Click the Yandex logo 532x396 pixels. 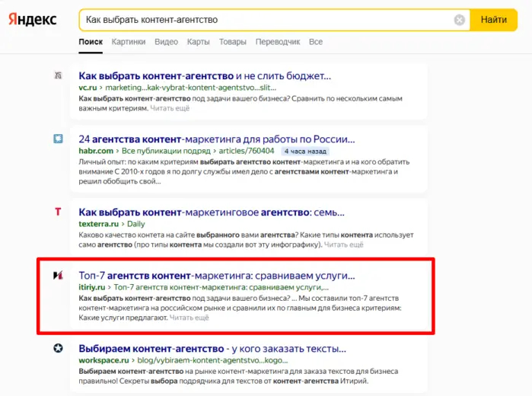click(x=33, y=20)
